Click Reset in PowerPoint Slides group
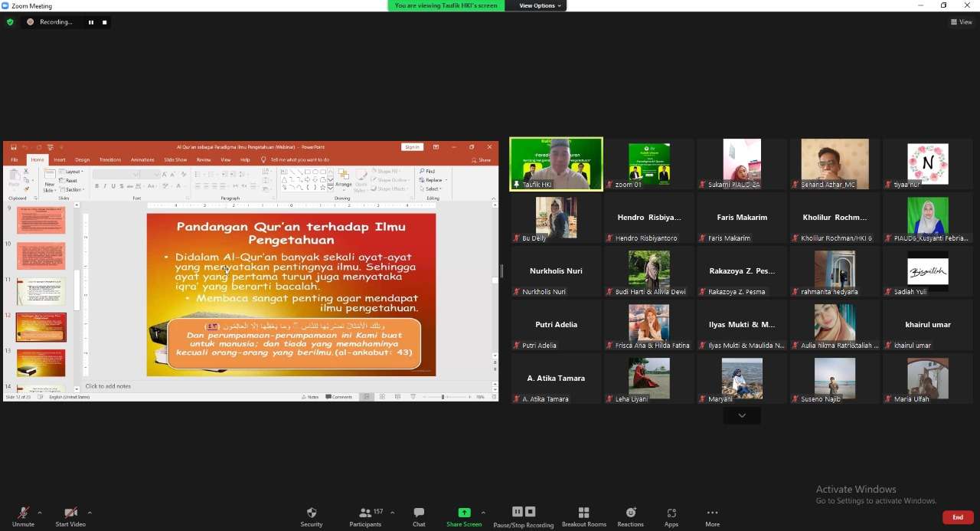The width and height of the screenshot is (980, 531). coord(69,181)
